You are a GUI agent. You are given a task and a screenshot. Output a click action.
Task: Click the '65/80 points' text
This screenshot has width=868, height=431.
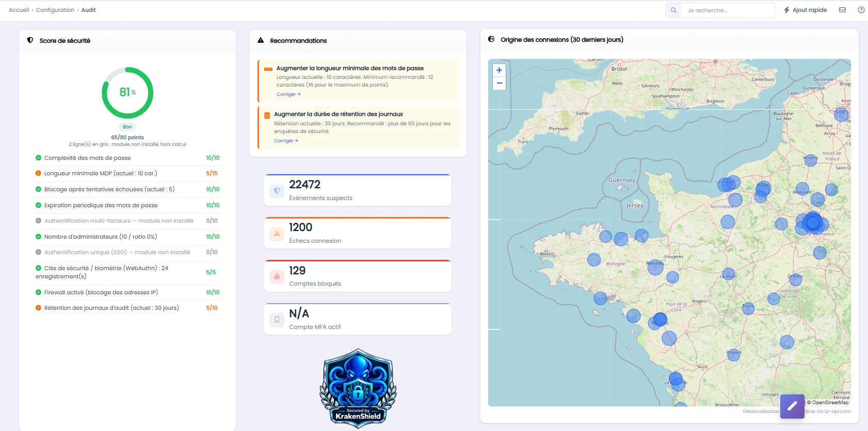point(127,138)
